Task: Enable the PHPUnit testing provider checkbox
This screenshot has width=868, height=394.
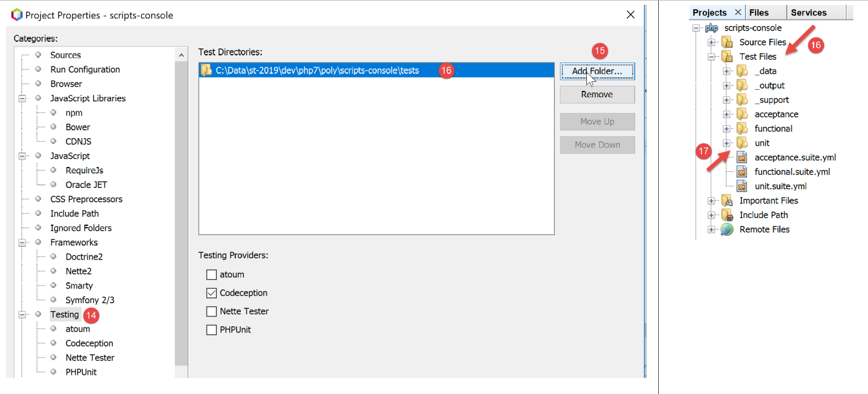Action: (211, 330)
